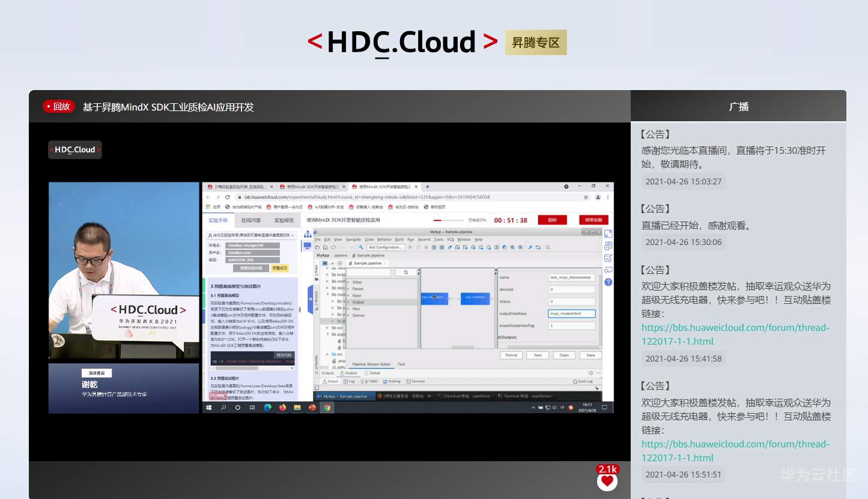Open PowerPoint from the taskbar

[312, 407]
